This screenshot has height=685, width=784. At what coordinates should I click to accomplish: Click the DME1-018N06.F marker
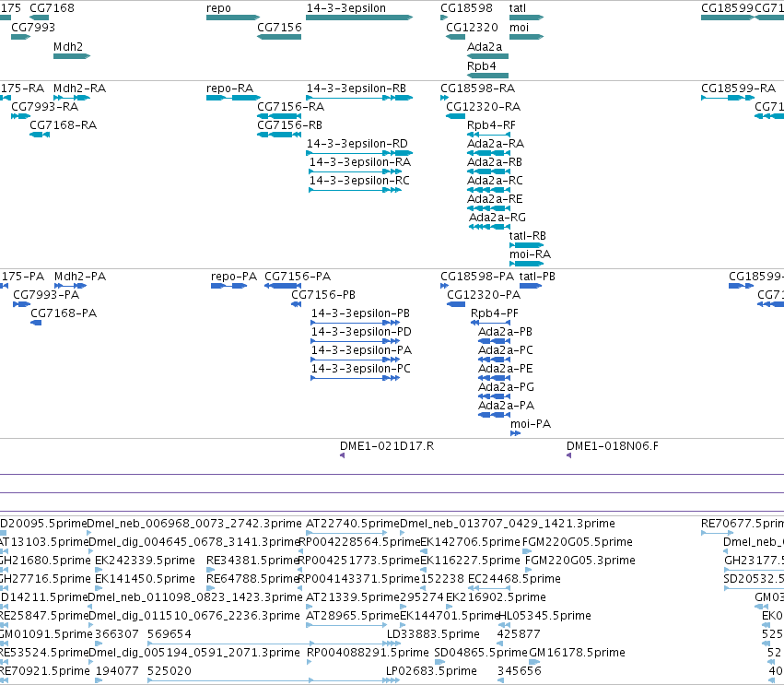click(569, 455)
